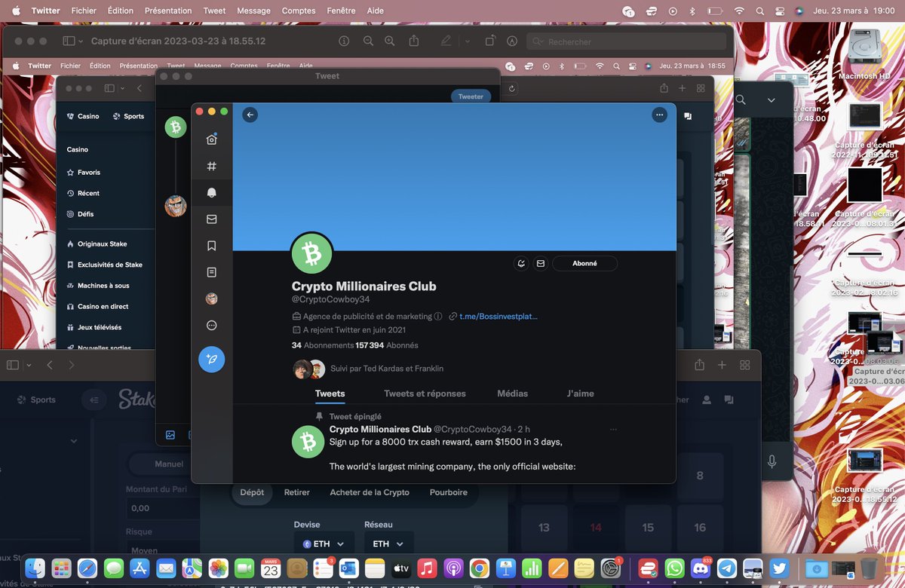Image resolution: width=905 pixels, height=588 pixels.
Task: Click the Montant du Pari field
Action: (x=163, y=508)
